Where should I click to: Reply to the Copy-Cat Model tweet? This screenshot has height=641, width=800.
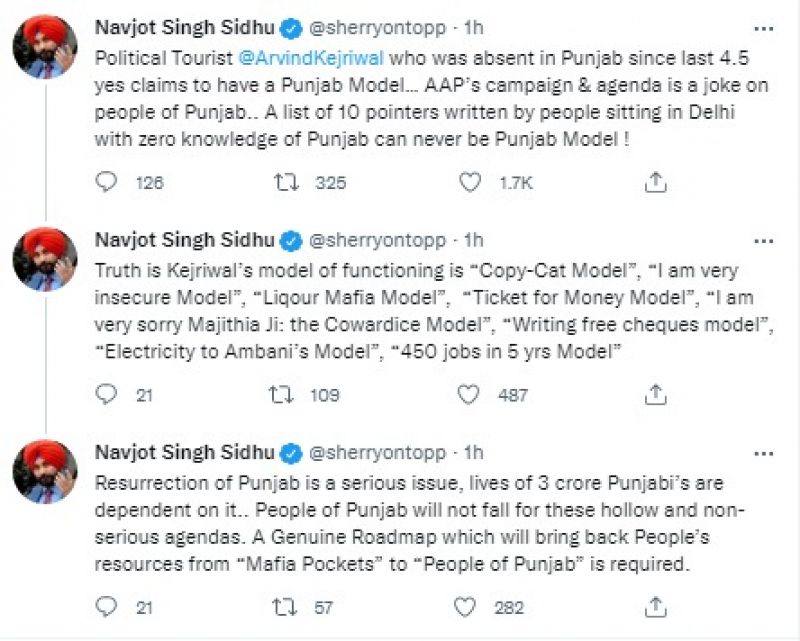[107, 395]
